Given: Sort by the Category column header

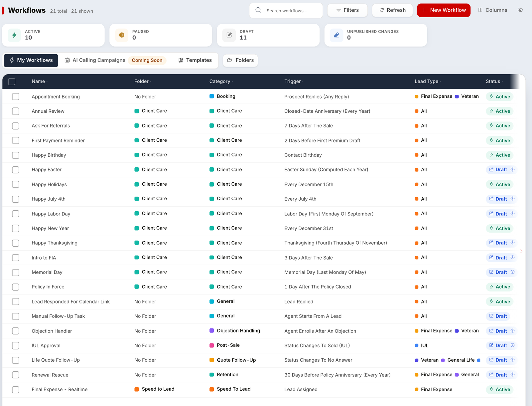Looking at the screenshot, I should point(221,81).
